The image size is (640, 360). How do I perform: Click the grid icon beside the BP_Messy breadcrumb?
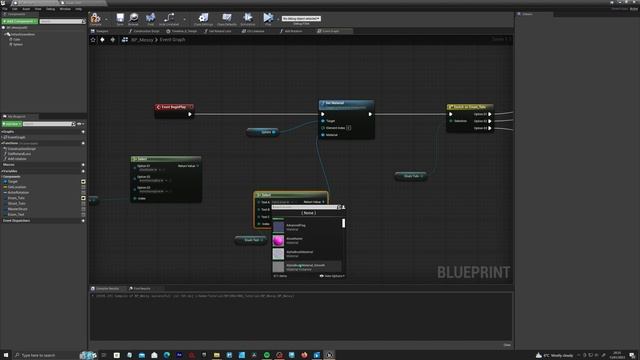click(125, 40)
